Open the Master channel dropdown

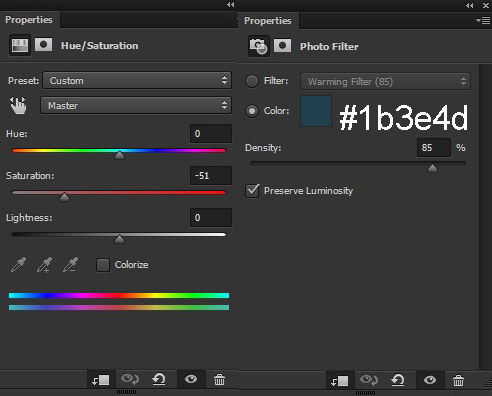coord(136,105)
